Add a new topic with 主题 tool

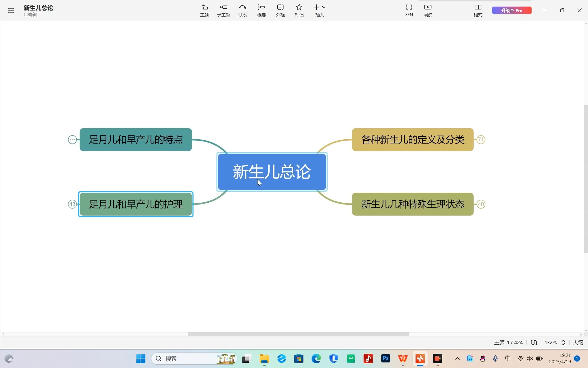click(x=204, y=11)
